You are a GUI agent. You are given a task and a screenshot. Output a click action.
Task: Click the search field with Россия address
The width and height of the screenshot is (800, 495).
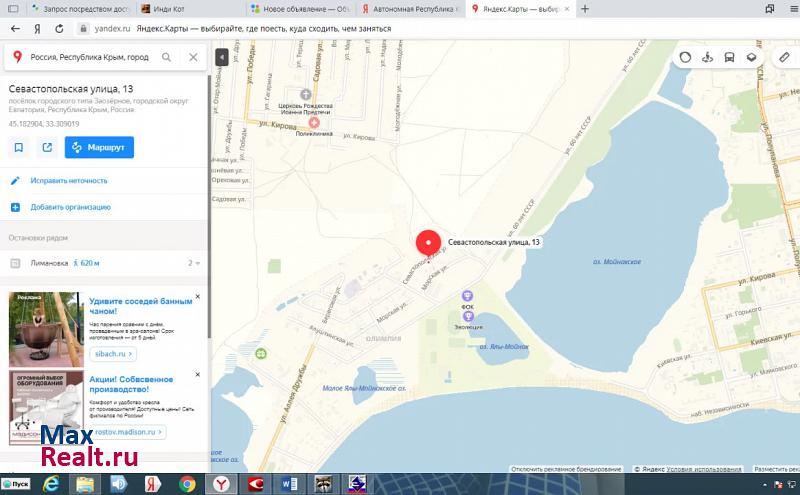pyautogui.click(x=89, y=57)
